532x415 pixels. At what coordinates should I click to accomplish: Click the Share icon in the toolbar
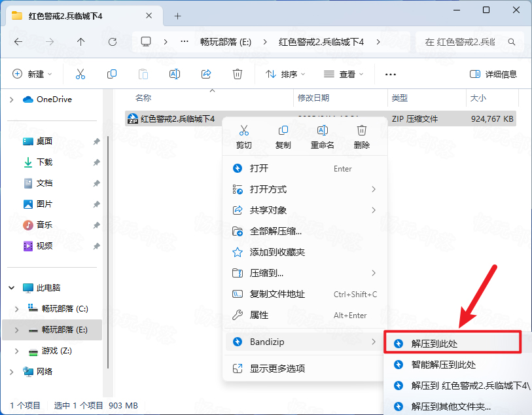[206, 74]
